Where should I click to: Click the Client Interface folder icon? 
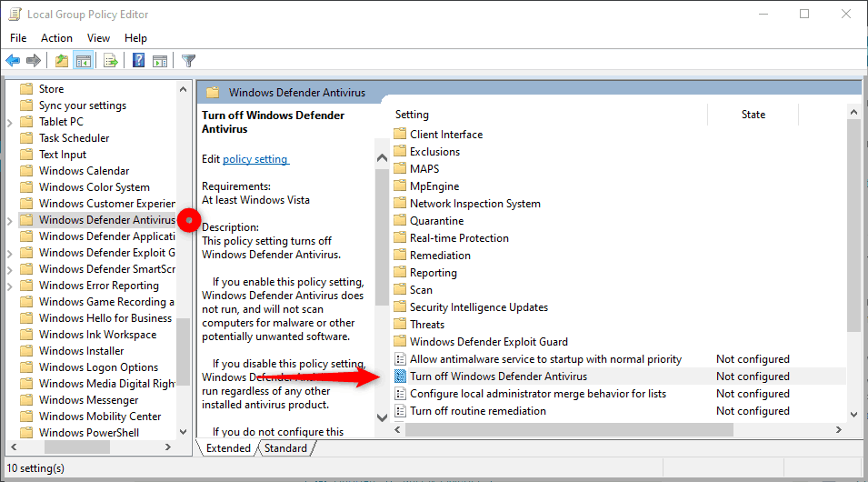click(400, 134)
